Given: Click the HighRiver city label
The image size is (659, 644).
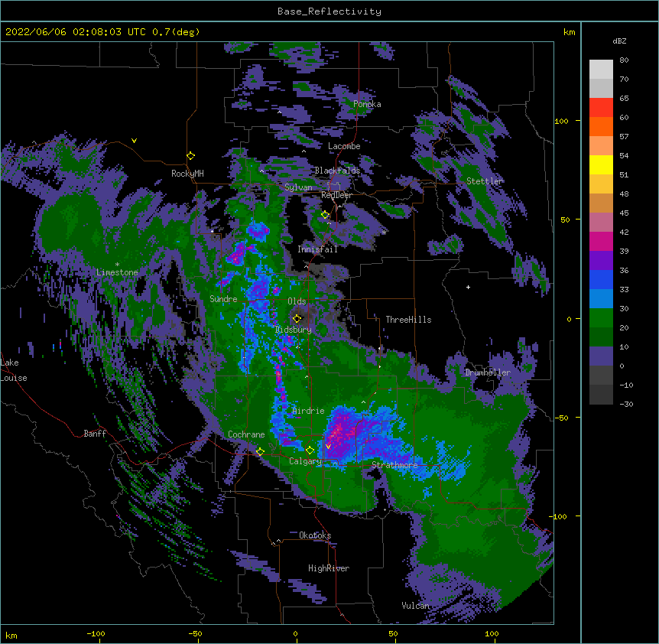Looking at the screenshot, I should [329, 568].
